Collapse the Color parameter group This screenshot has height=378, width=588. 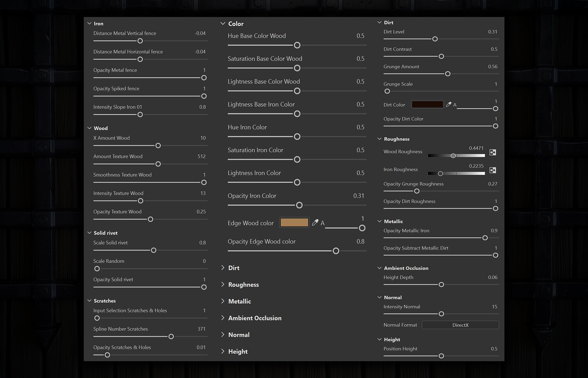click(223, 24)
